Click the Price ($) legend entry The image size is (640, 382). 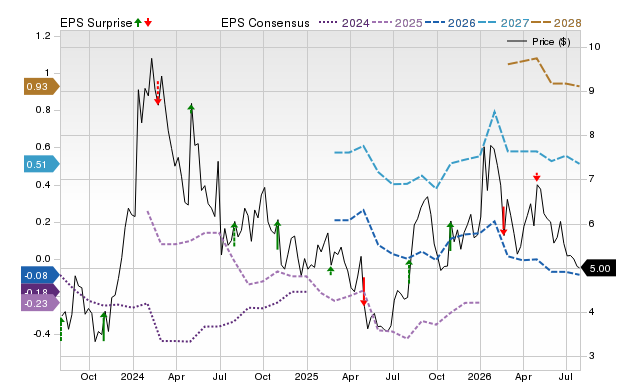click(539, 42)
